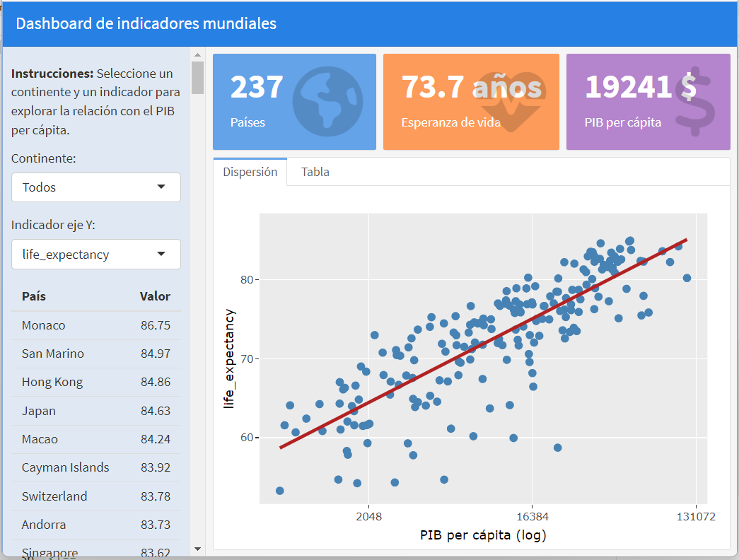Click the value 83.92
739x560 pixels.
pos(156,467)
